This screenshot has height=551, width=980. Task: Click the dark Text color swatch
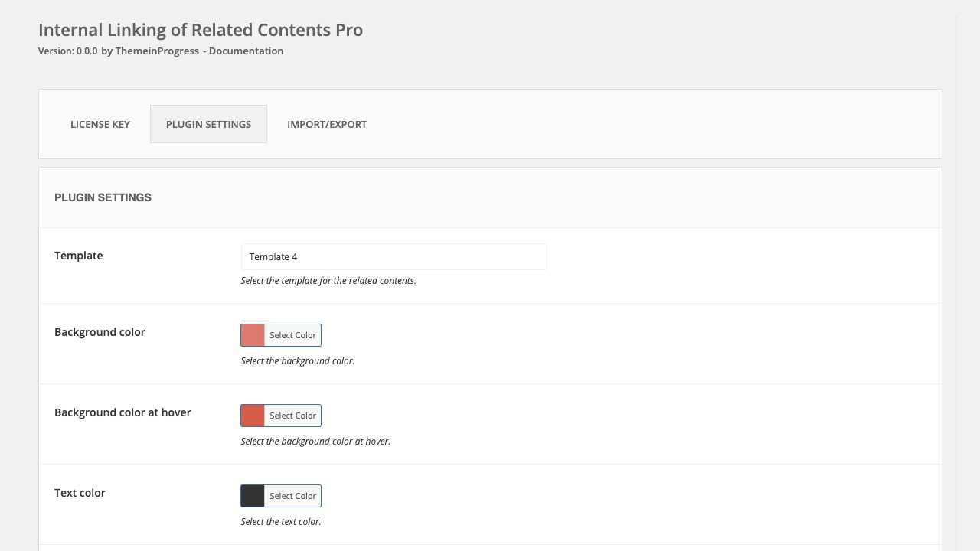pyautogui.click(x=253, y=496)
